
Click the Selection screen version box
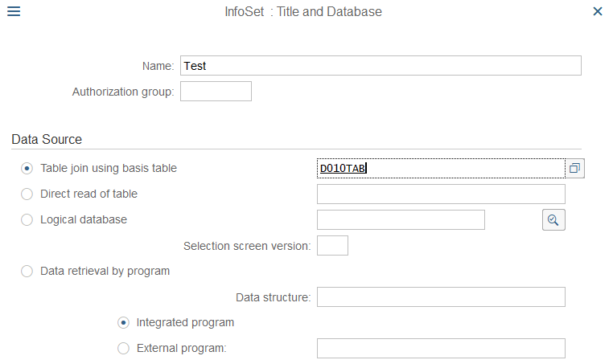coord(332,245)
